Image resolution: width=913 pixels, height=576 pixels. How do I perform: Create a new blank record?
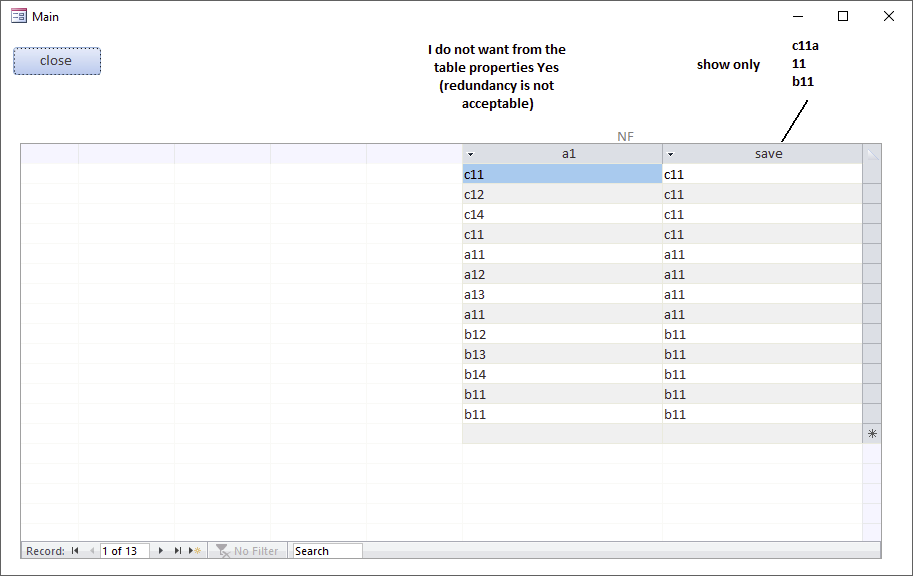[x=195, y=550]
